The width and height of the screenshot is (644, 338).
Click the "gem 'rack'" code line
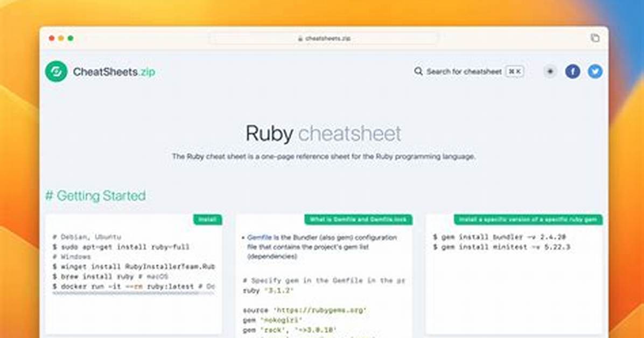click(290, 330)
